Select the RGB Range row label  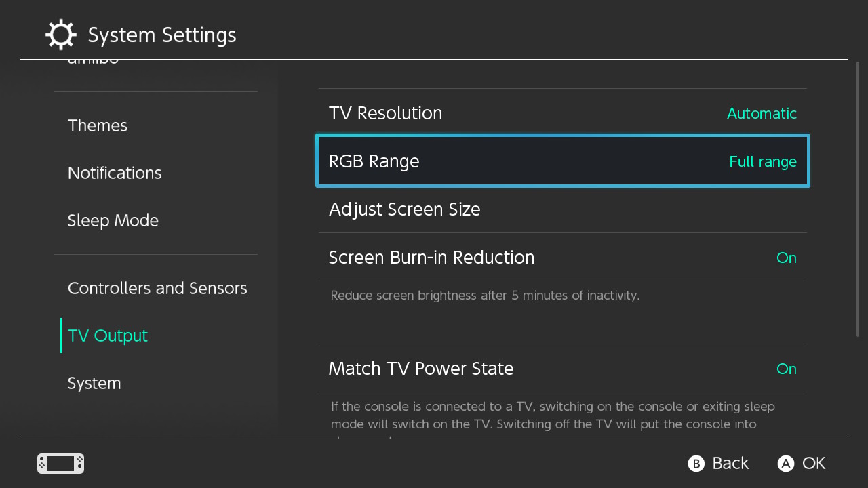pyautogui.click(x=374, y=161)
